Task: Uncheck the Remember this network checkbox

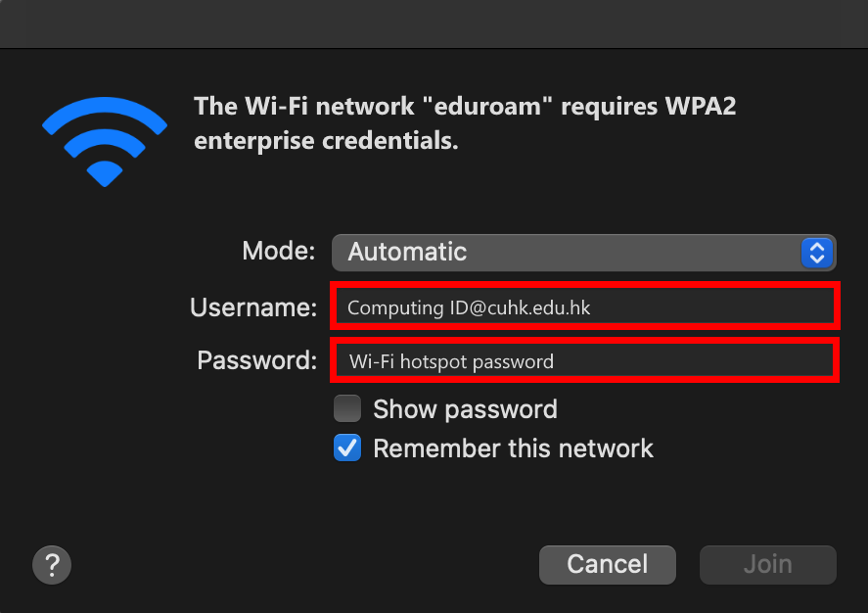Action: click(347, 448)
